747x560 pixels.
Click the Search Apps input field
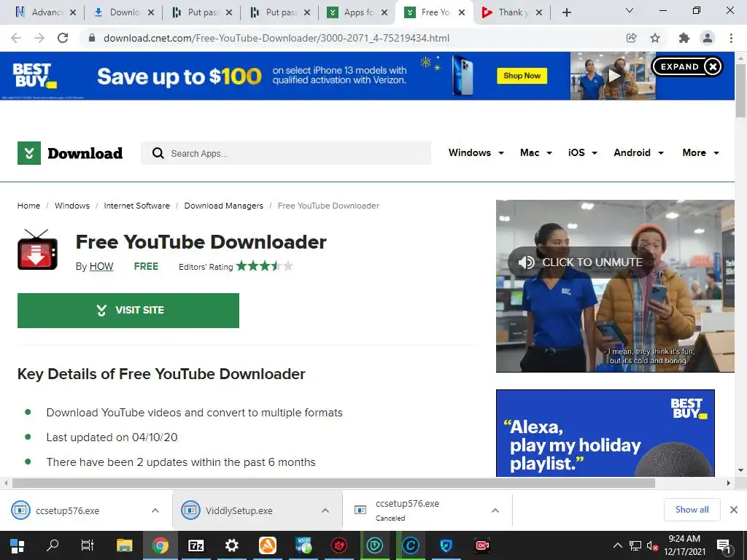[x=286, y=153]
